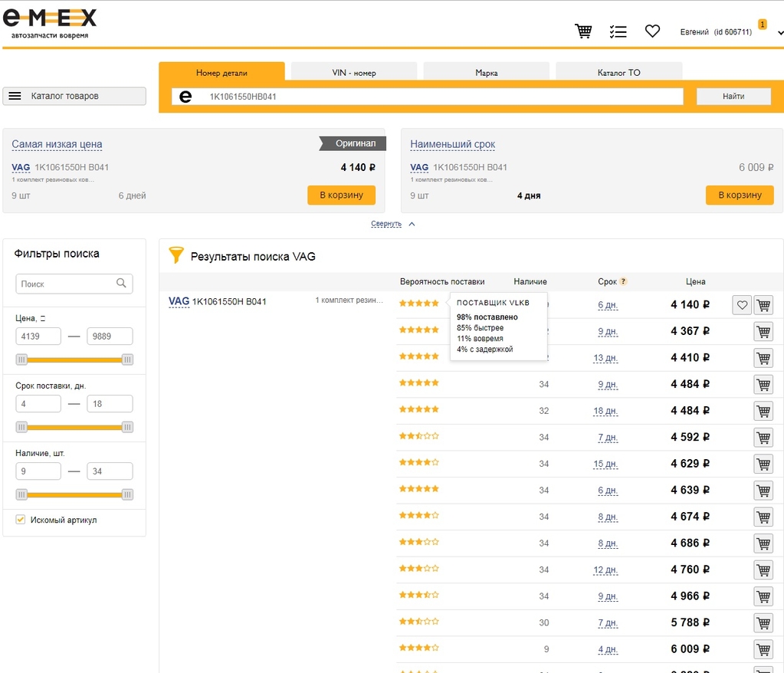Click the 13 дн. delivery term link

(605, 358)
